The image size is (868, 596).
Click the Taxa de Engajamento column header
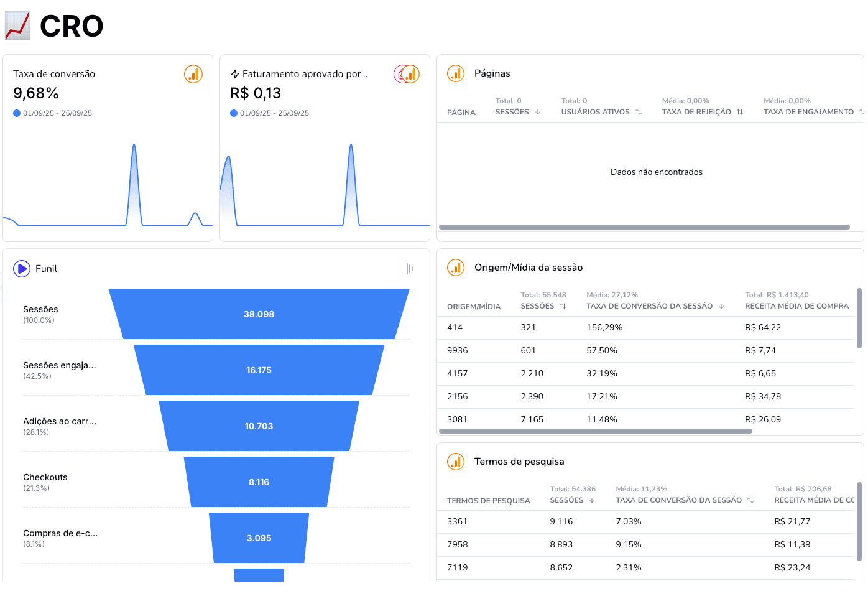pos(808,112)
